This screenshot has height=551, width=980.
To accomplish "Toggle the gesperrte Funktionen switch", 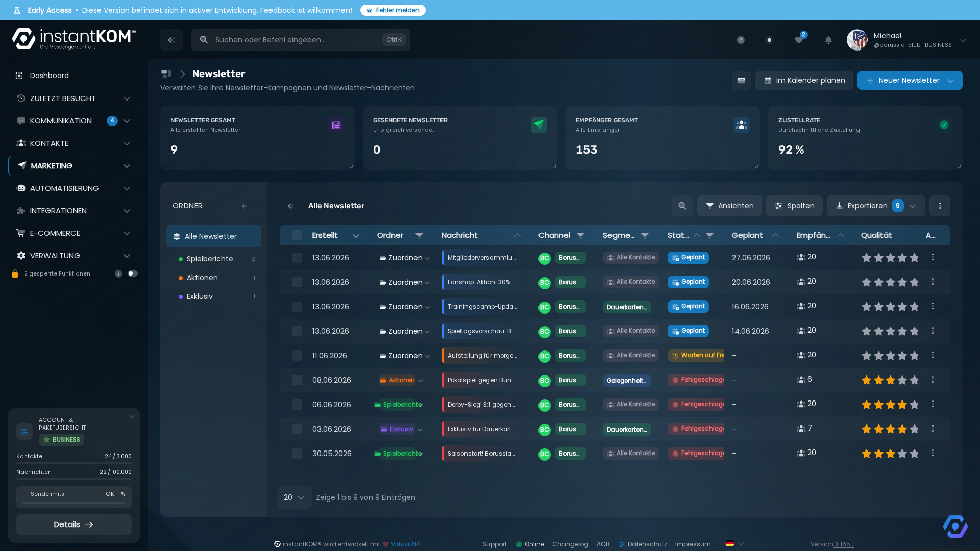I will point(133,273).
